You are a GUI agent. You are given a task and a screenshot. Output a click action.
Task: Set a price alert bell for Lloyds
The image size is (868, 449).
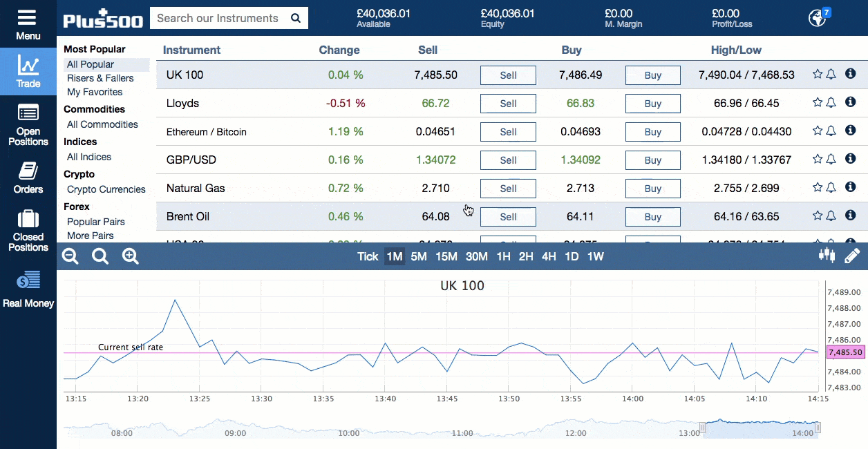tap(832, 102)
